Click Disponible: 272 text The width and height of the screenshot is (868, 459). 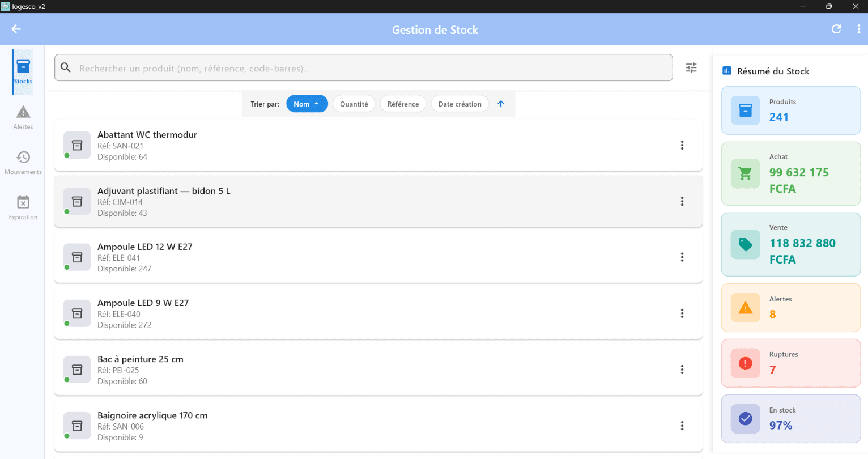pyautogui.click(x=125, y=325)
